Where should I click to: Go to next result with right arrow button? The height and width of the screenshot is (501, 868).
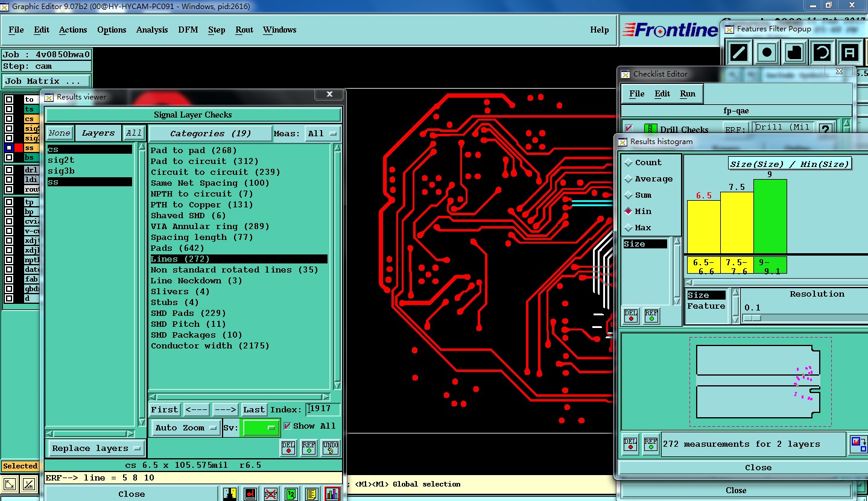pyautogui.click(x=226, y=410)
